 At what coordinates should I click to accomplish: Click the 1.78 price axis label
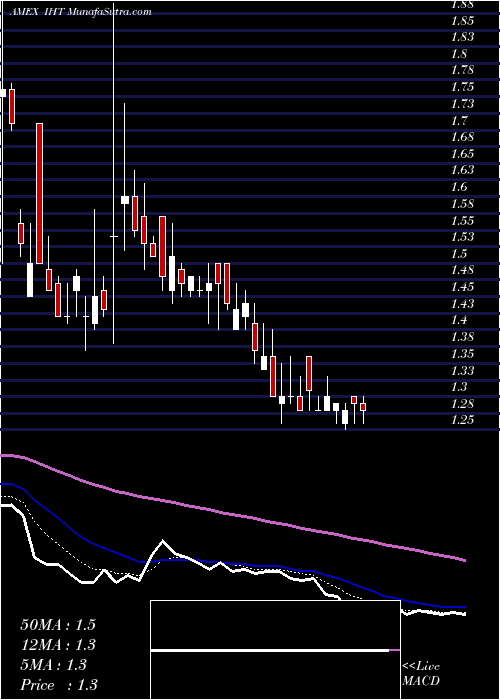(x=462, y=71)
